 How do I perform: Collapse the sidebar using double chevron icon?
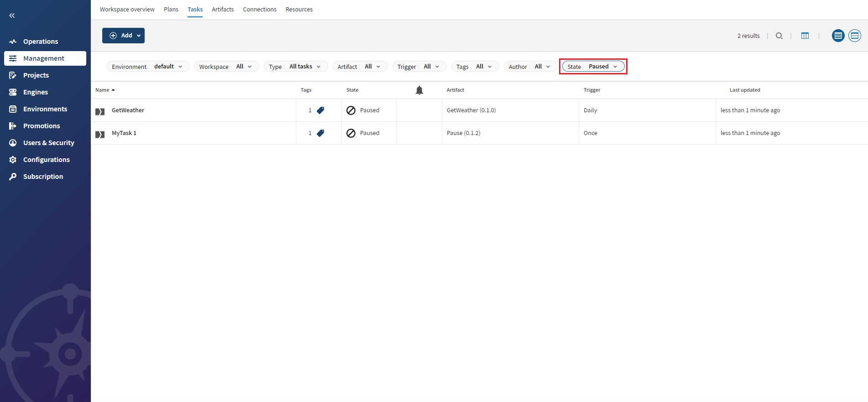(x=12, y=16)
